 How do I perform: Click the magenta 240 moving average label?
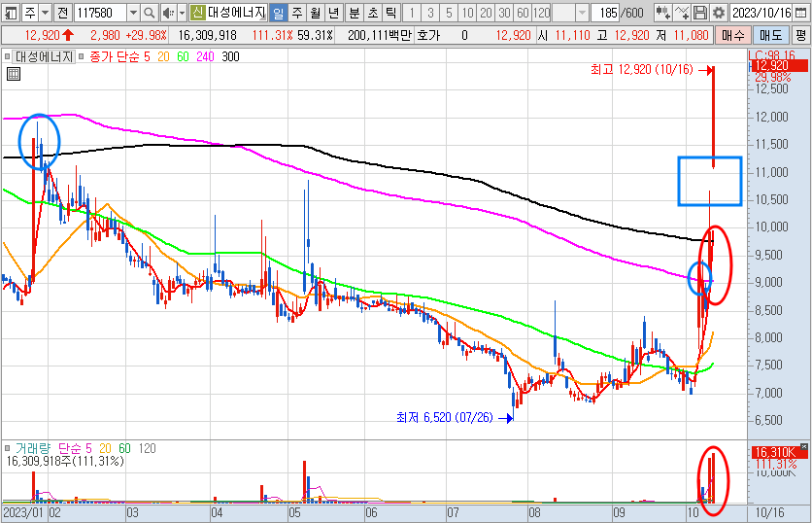(x=205, y=56)
